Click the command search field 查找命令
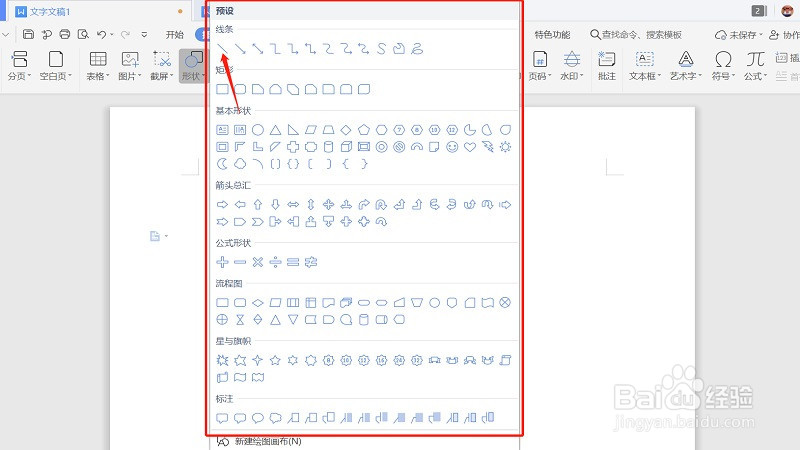800x450 pixels. [x=636, y=35]
